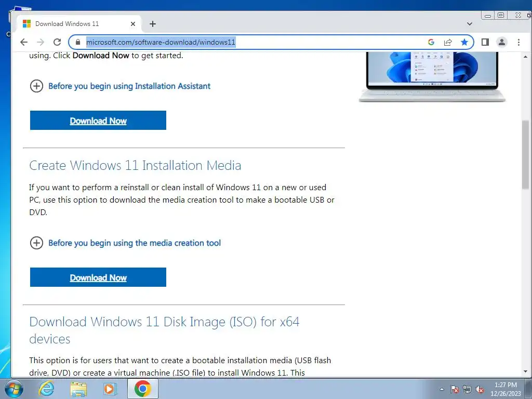Open the Chrome side panel icon

point(485,42)
